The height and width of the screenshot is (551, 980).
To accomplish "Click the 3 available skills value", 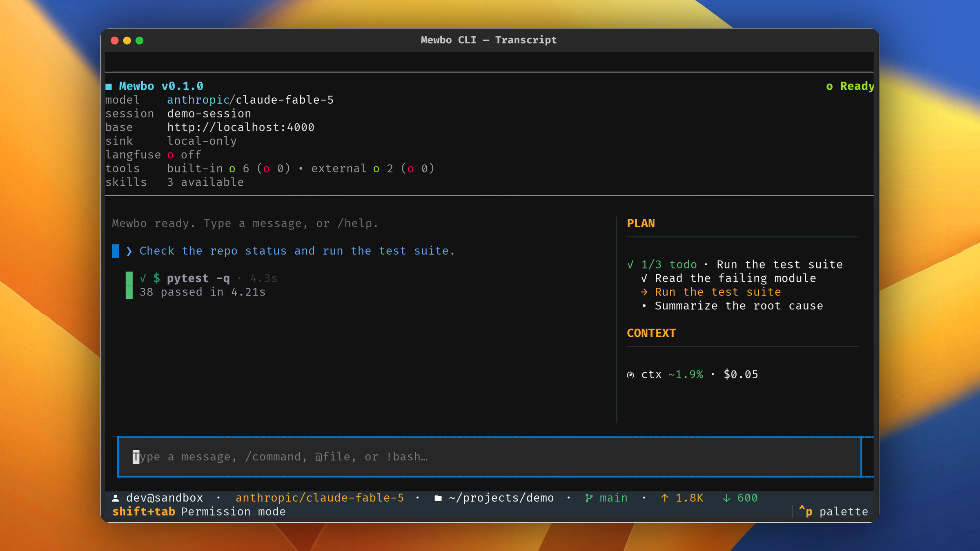I will [205, 182].
